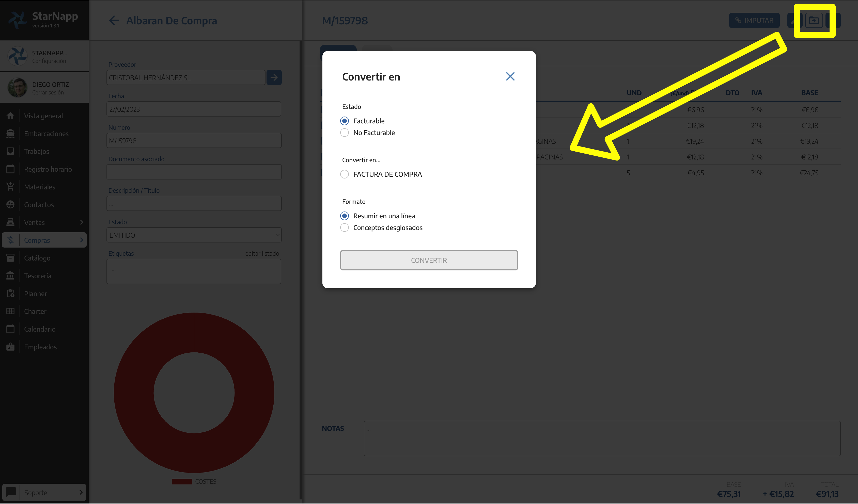Image resolution: width=858 pixels, height=504 pixels.
Task: Open the Vista general home icon
Action: click(11, 116)
